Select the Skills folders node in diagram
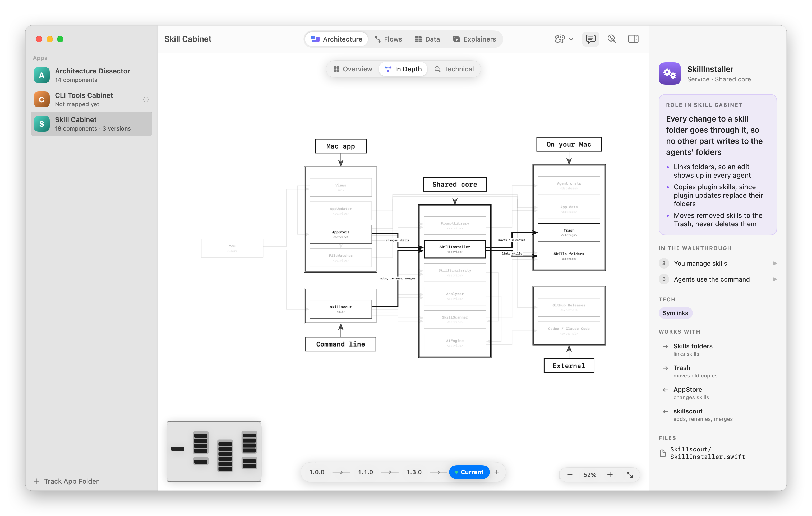The image size is (812, 516). coord(569,256)
